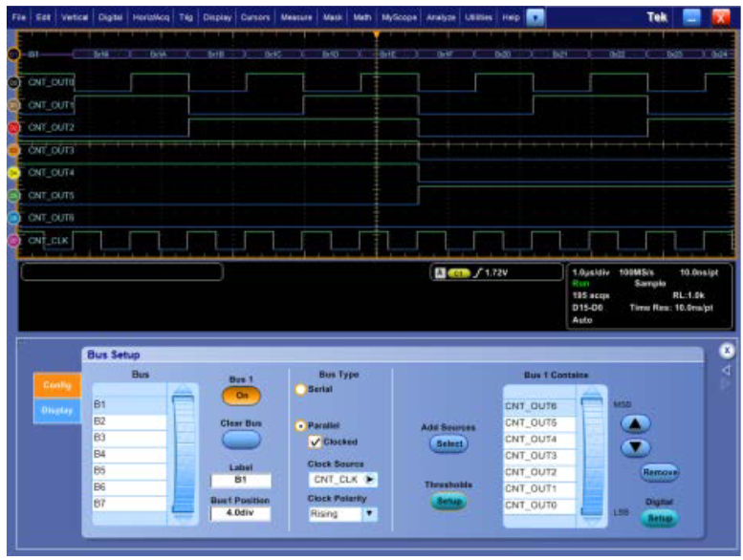Screen dimensions: 743x560
Task: Open the Thresholds Setup button
Action: [x=448, y=502]
